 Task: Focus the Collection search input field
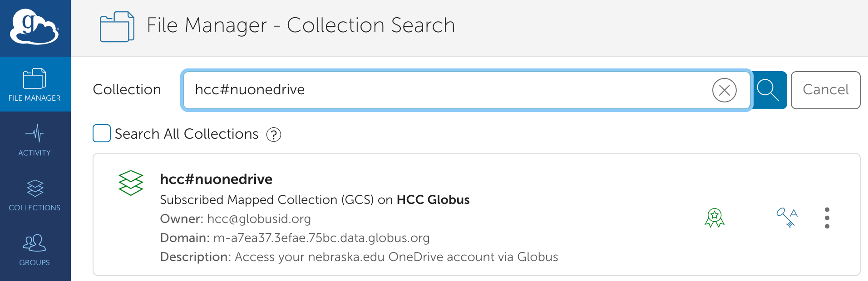click(445, 90)
